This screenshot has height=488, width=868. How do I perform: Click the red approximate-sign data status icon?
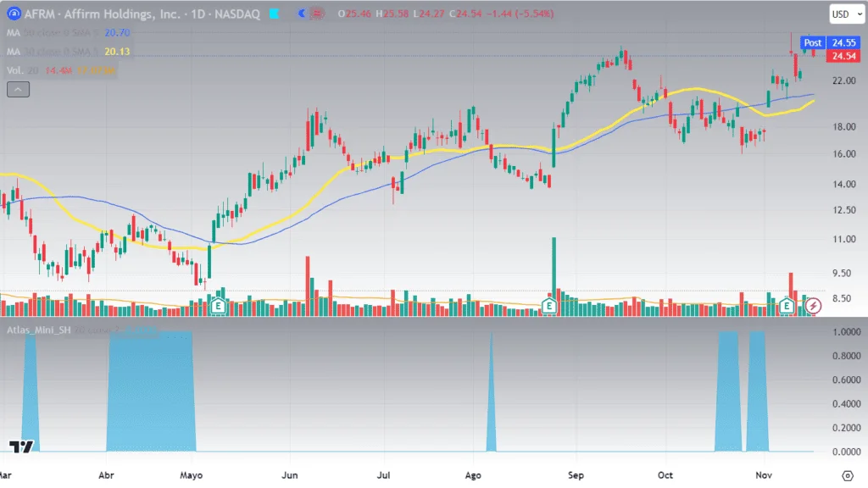click(x=316, y=14)
